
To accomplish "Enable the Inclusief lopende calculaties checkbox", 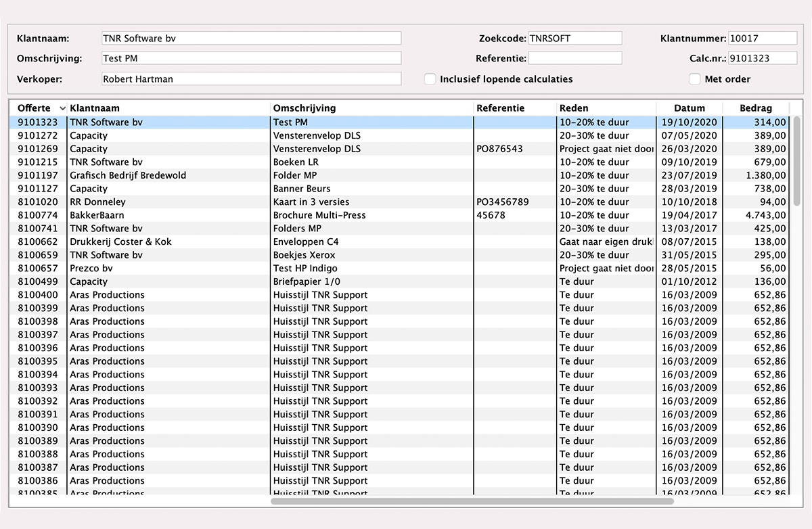I will (x=430, y=79).
